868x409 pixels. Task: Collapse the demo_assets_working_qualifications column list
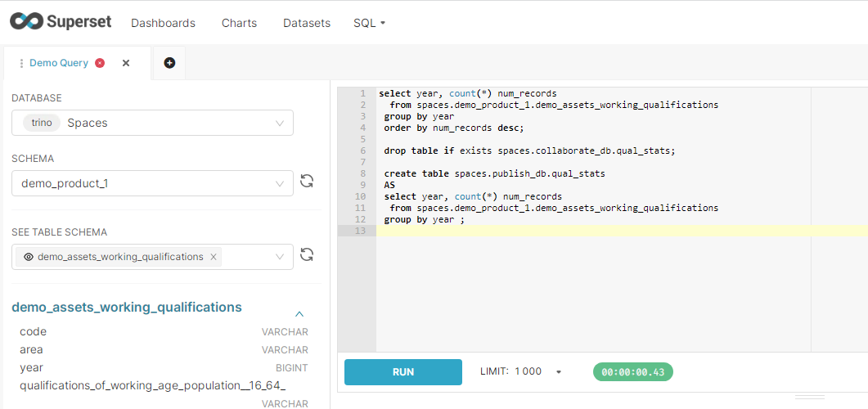click(299, 313)
